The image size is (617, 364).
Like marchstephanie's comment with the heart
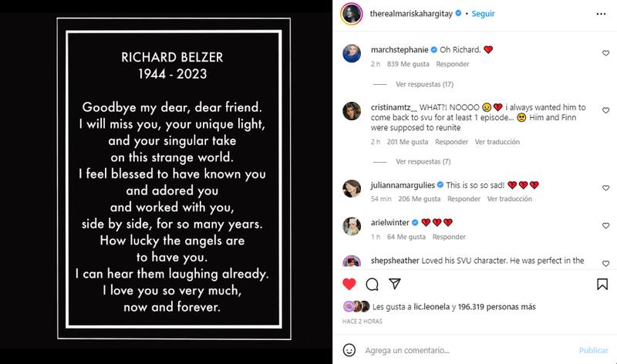605,53
